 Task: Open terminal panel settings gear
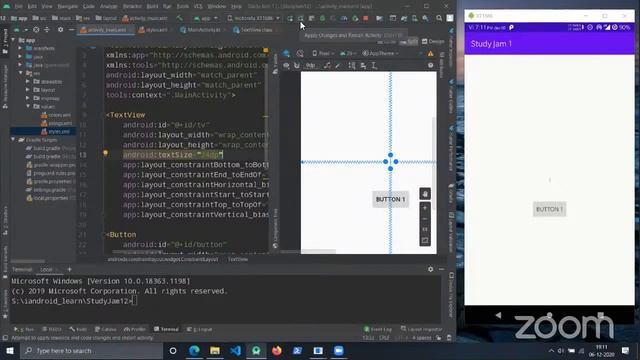point(431,269)
